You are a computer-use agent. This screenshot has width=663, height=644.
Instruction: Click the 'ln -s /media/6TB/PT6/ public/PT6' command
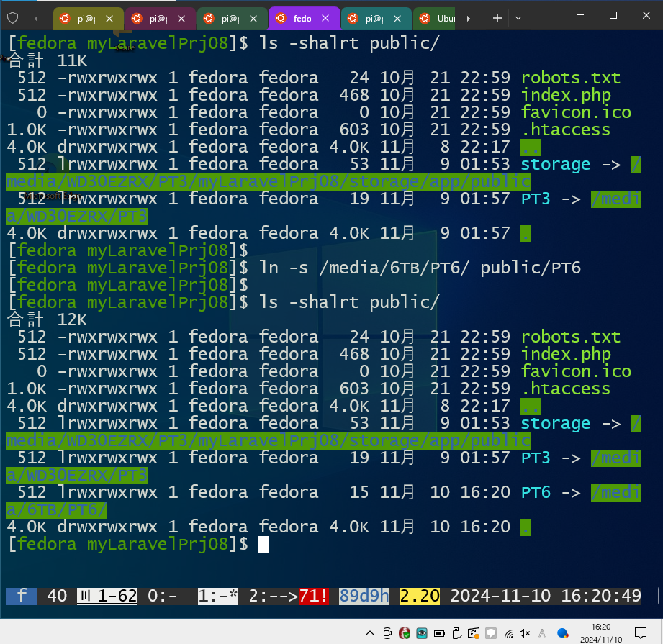point(420,268)
